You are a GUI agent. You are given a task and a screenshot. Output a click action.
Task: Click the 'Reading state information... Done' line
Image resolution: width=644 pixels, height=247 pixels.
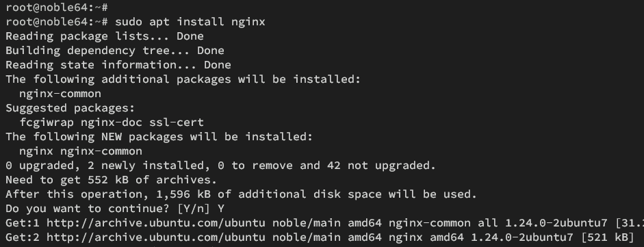click(118, 65)
